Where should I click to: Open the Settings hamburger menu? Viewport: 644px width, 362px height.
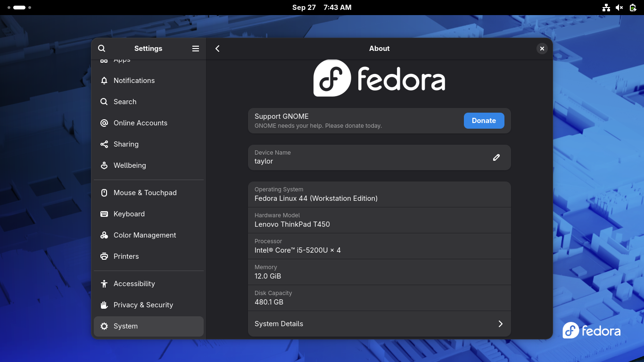pyautogui.click(x=196, y=49)
